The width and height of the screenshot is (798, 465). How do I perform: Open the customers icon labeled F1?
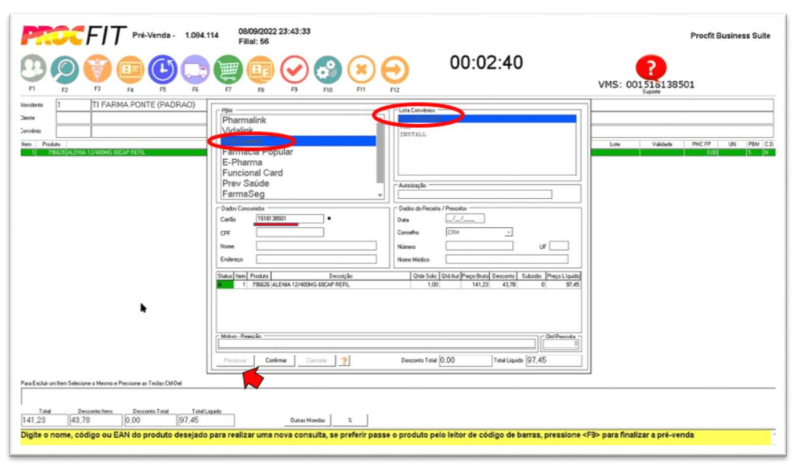(x=33, y=68)
